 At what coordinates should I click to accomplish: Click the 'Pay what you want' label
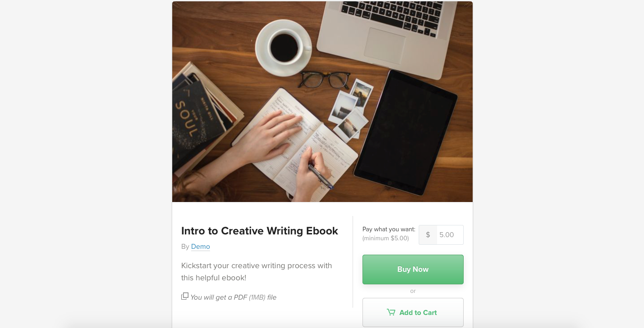click(x=389, y=229)
